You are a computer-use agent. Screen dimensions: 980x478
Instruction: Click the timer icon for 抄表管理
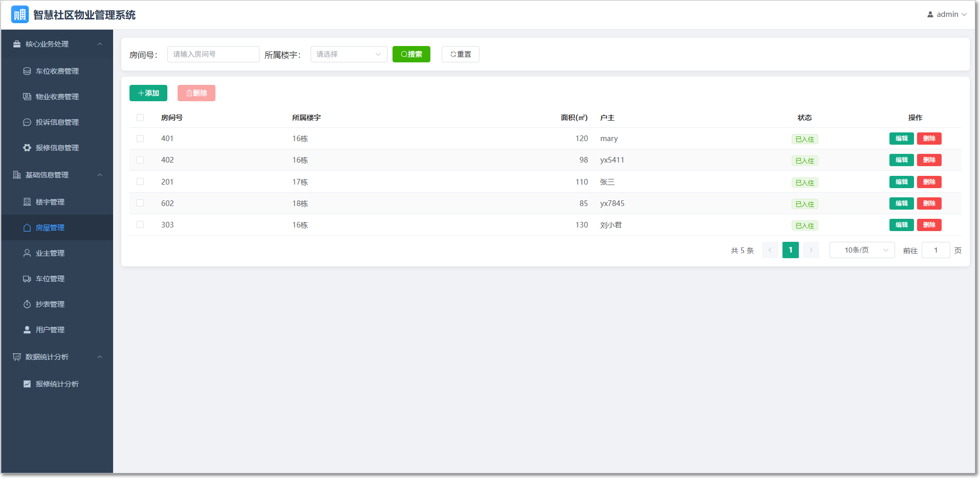tap(27, 304)
